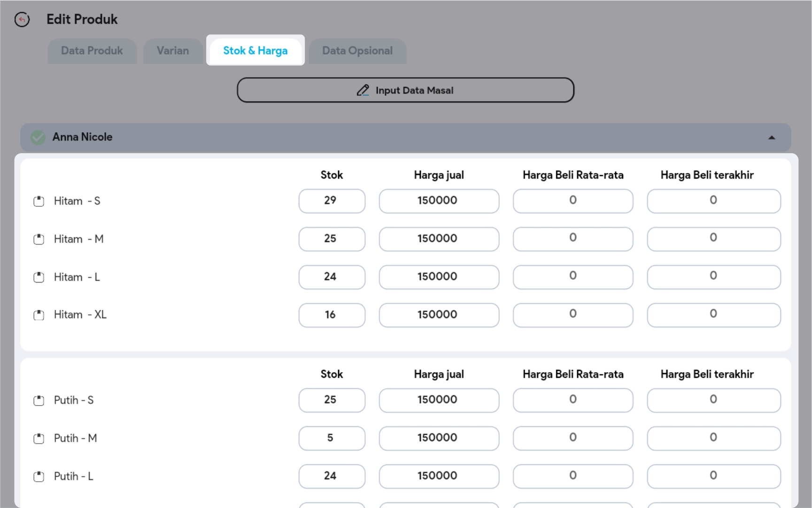Select Harga Beli terakhir field for Putih - S
The image size is (812, 508).
pyautogui.click(x=713, y=400)
